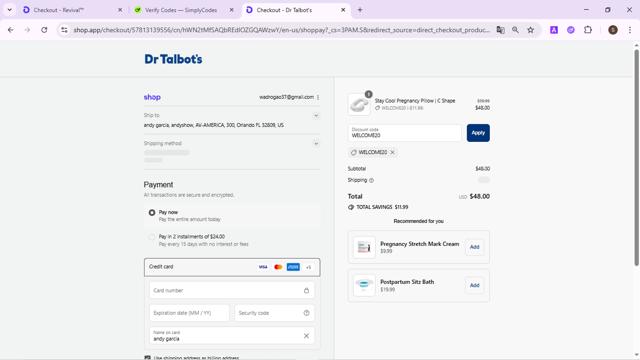640x360 pixels.
Task: Open the tab search dropdown arrow
Action: click(x=9, y=10)
